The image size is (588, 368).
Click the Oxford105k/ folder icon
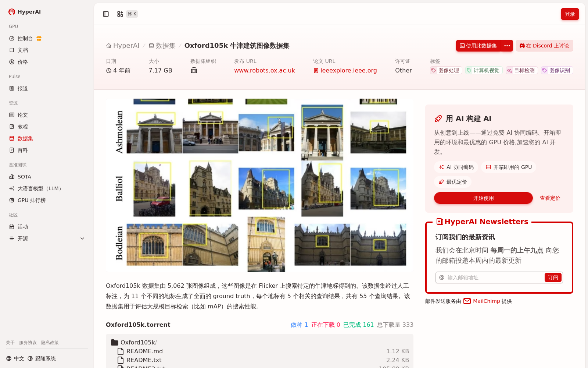pyautogui.click(x=115, y=342)
